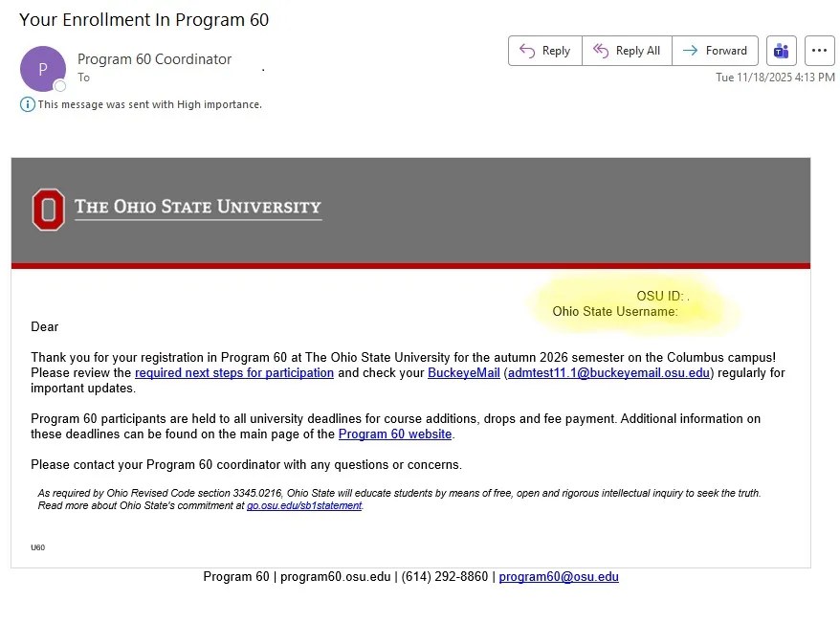Click the presence status indicator on avatar

pyautogui.click(x=60, y=86)
